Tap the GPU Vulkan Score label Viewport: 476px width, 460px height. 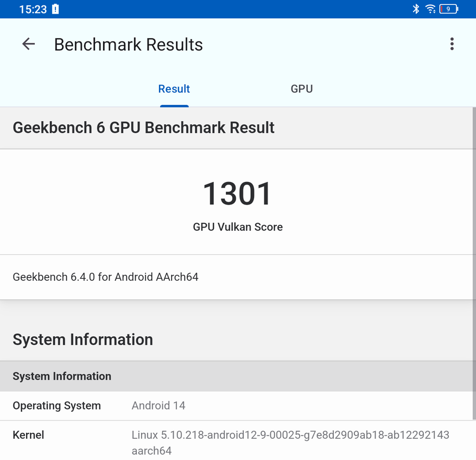[x=238, y=227]
